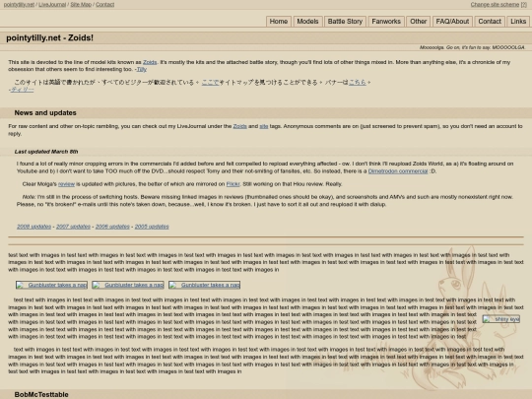
Task: Click first Gunbluster takes a nap thumbnail
Action: pos(51,285)
